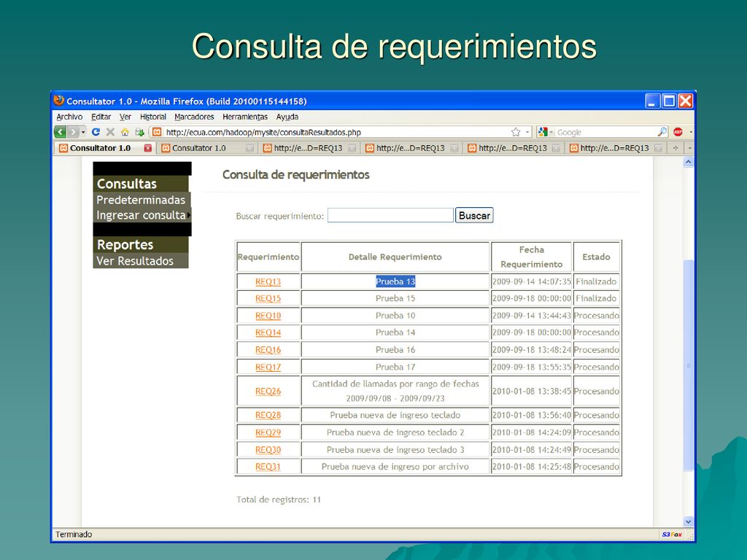Click the green toolbar icon next to Home
Viewport: 747px width, 560px height.
(139, 132)
